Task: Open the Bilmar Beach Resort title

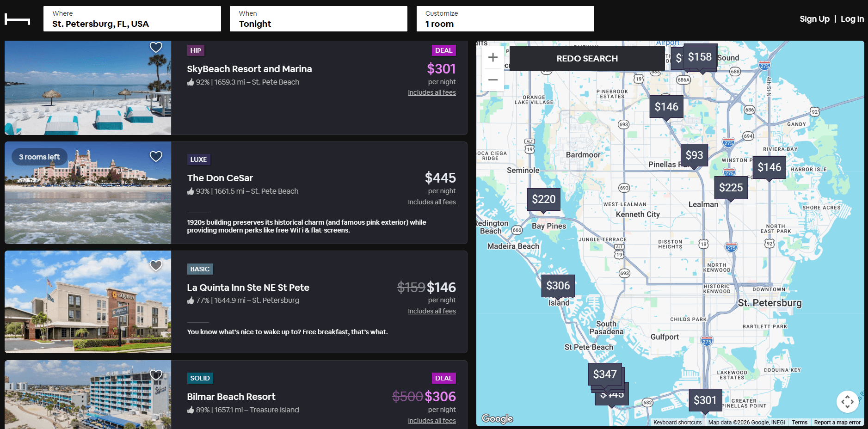Action: (231, 397)
